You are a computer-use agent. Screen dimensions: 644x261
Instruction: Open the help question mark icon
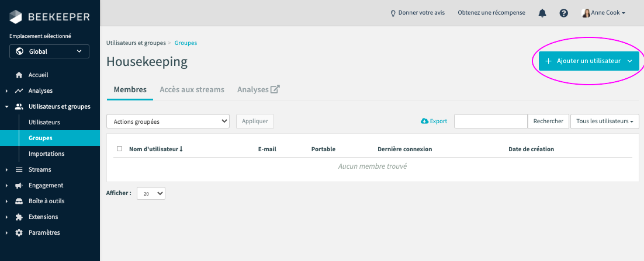[x=563, y=13]
